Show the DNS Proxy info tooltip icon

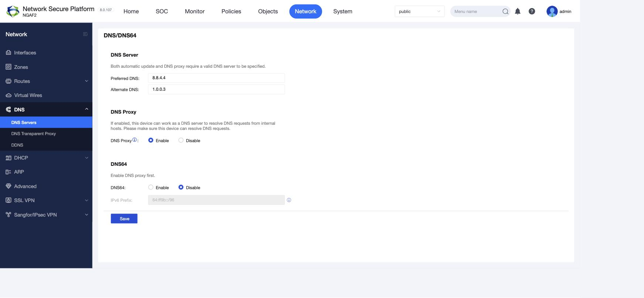click(x=135, y=140)
